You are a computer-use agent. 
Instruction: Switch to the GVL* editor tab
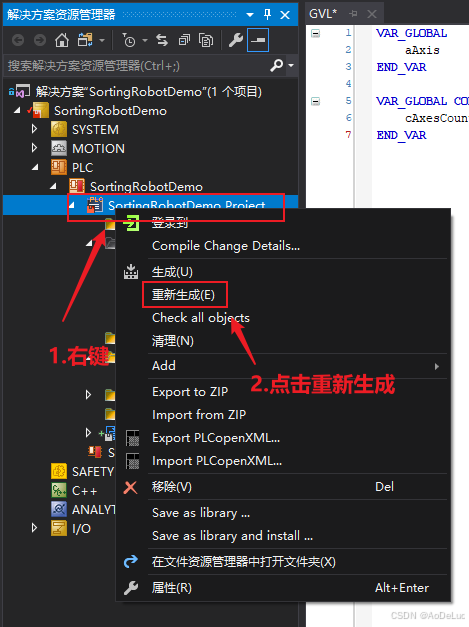323,14
